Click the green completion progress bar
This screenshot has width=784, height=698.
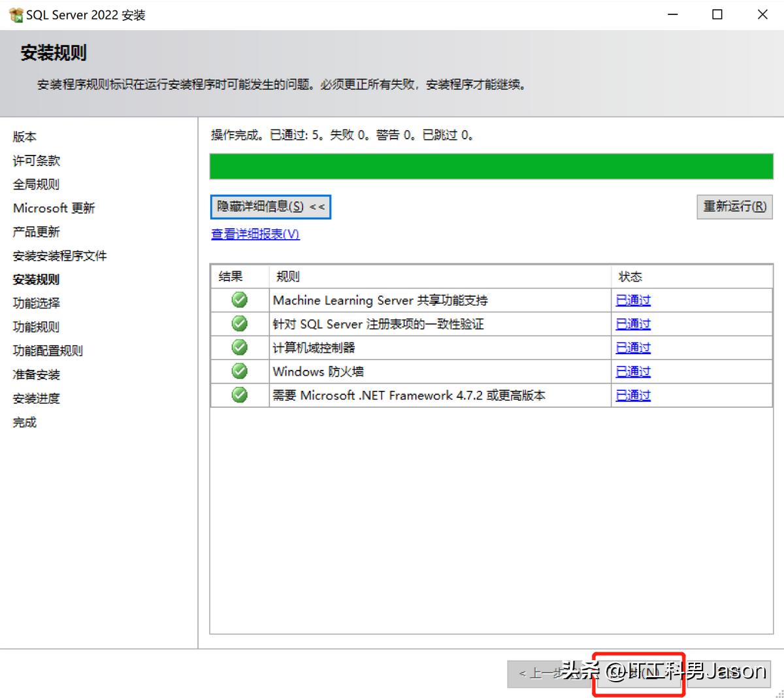tap(490, 166)
